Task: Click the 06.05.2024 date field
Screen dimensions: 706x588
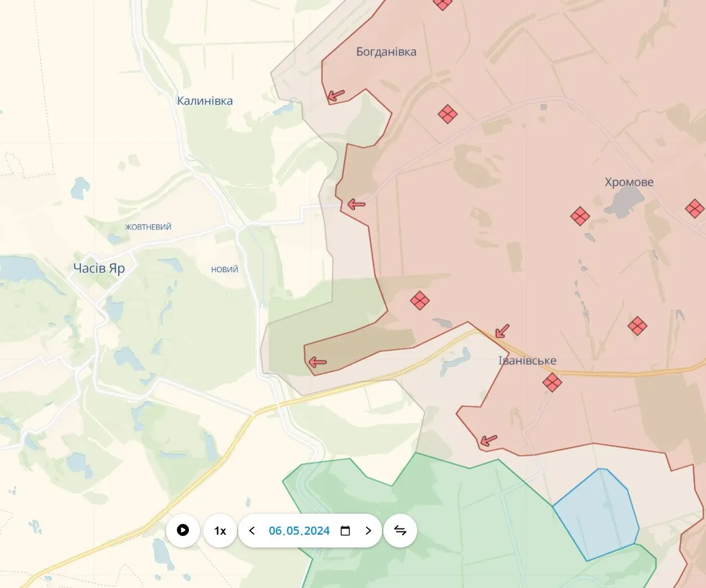Action: point(299,531)
